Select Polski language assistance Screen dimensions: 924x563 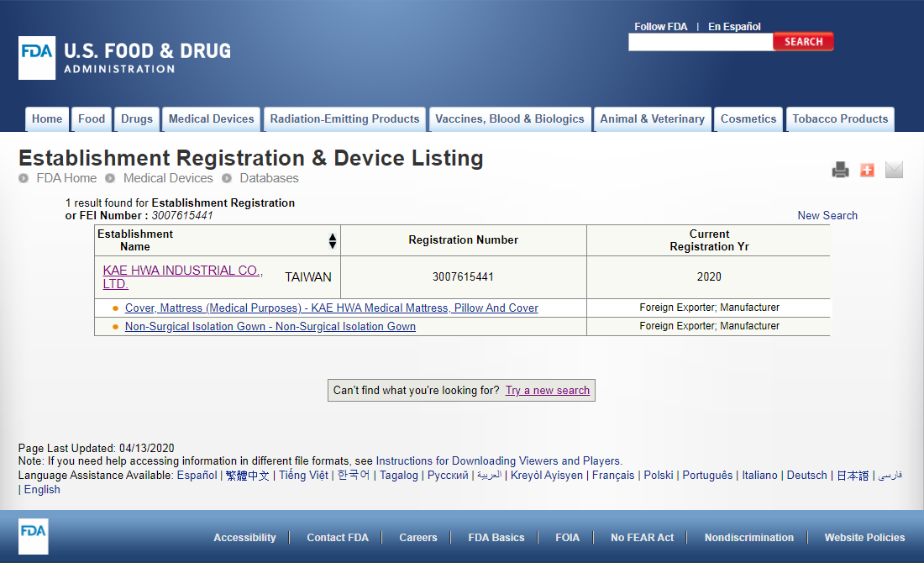pyautogui.click(x=659, y=475)
